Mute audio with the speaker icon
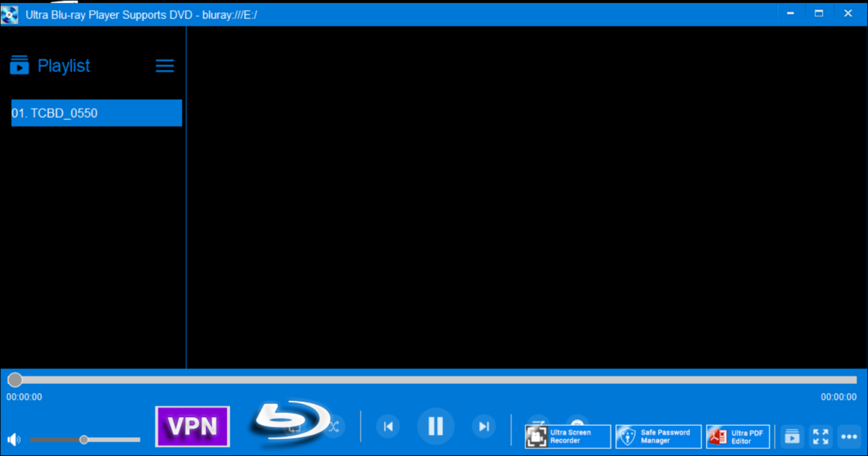Viewport: 868px width, 456px height. 13,439
